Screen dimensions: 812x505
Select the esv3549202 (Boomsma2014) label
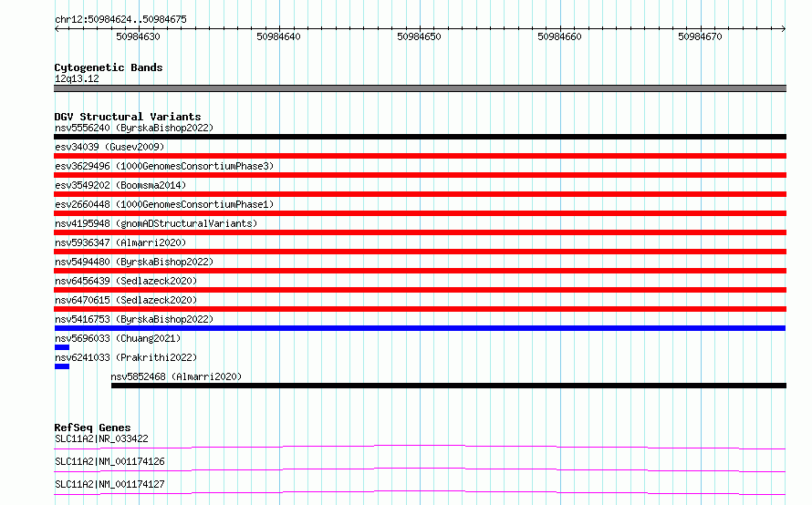click(x=120, y=185)
